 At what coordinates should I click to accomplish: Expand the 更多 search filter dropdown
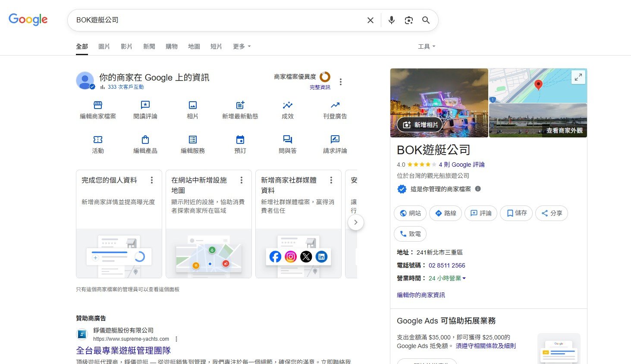242,47
